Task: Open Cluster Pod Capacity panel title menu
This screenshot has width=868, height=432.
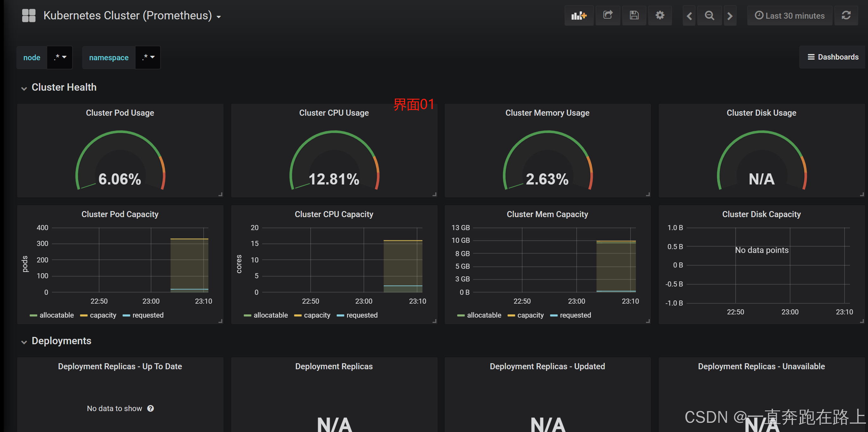Action: pos(120,215)
